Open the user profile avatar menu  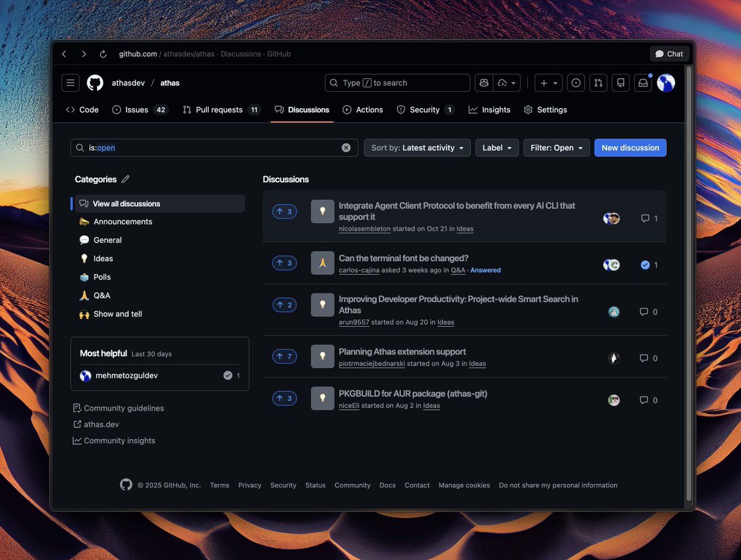pyautogui.click(x=666, y=83)
